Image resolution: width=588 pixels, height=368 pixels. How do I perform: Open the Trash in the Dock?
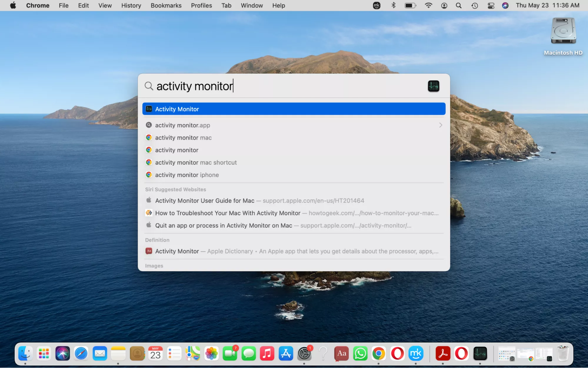tap(563, 354)
